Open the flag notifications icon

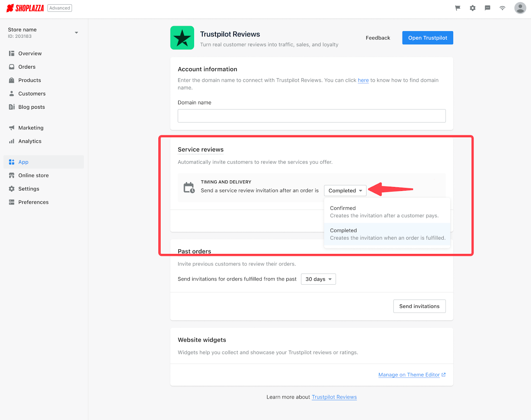coord(458,8)
